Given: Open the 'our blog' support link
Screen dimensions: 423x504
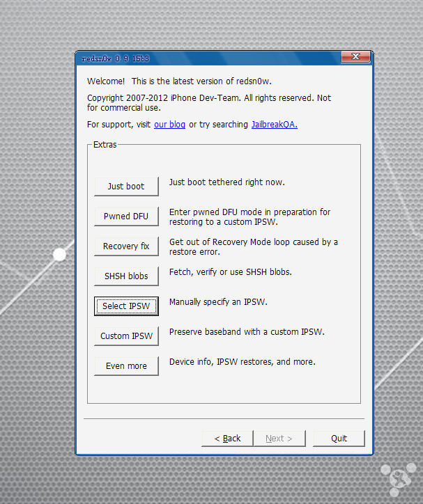Looking at the screenshot, I should 169,125.
